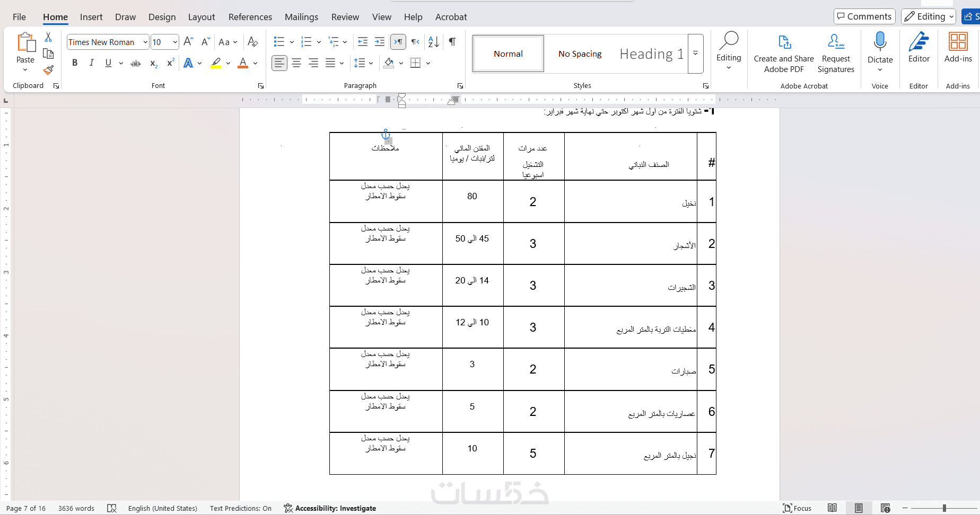Viewport: 980px width, 515px height.
Task: Apply the No Spacing style
Action: tap(580, 54)
